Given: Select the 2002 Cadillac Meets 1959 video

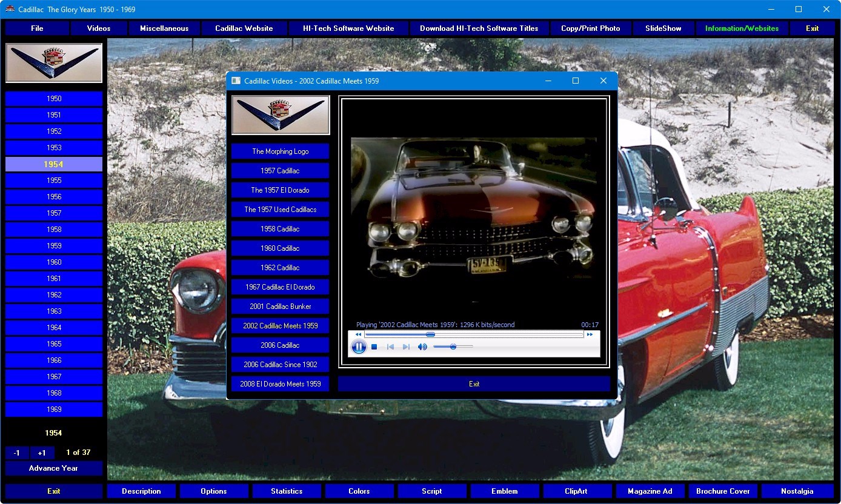Looking at the screenshot, I should [x=281, y=326].
